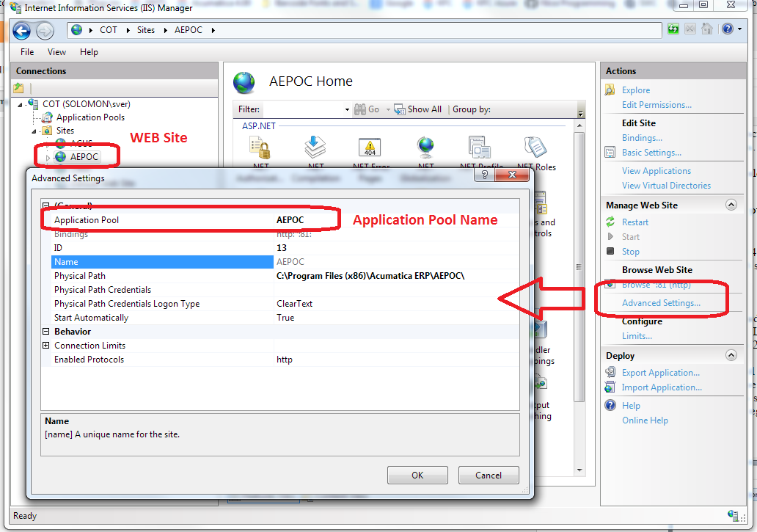Open the Limits link under Configure

click(637, 336)
